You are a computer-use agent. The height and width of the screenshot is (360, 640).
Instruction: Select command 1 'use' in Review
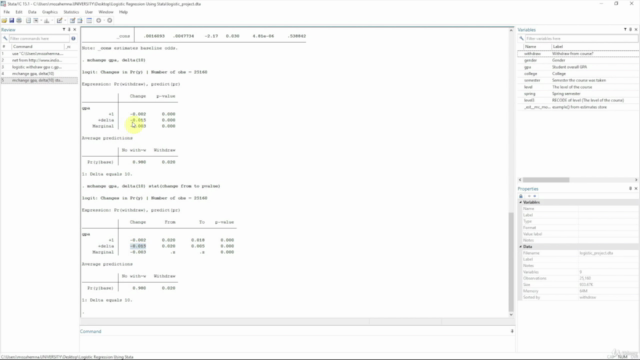[39, 53]
